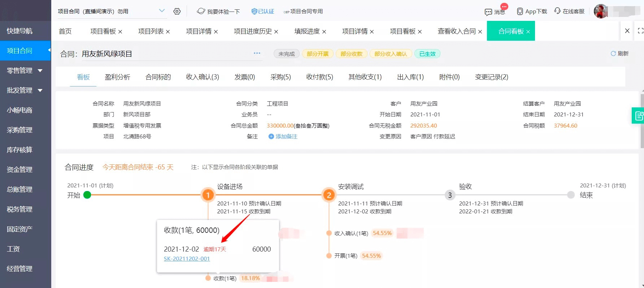This screenshot has width=644, height=288.
Task: Open the green floating notes panel icon
Action: click(638, 116)
